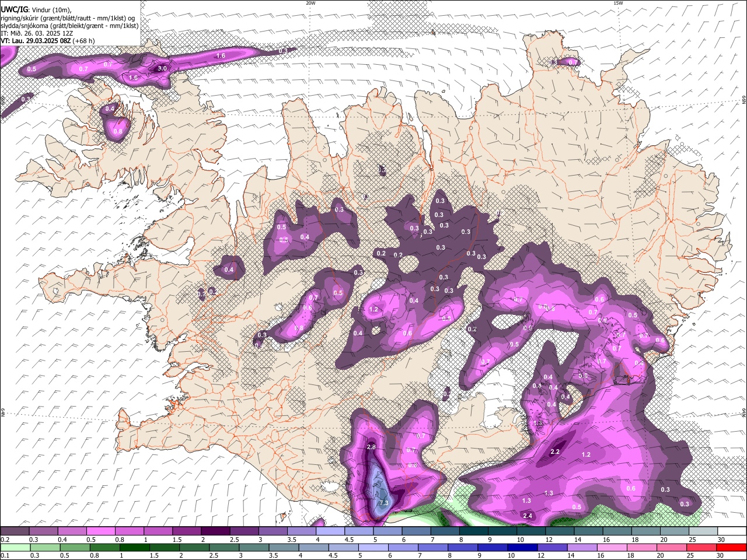
Task: Select the dark blue swatch labeled 10 in the bottom legend row
Action: pos(521,547)
